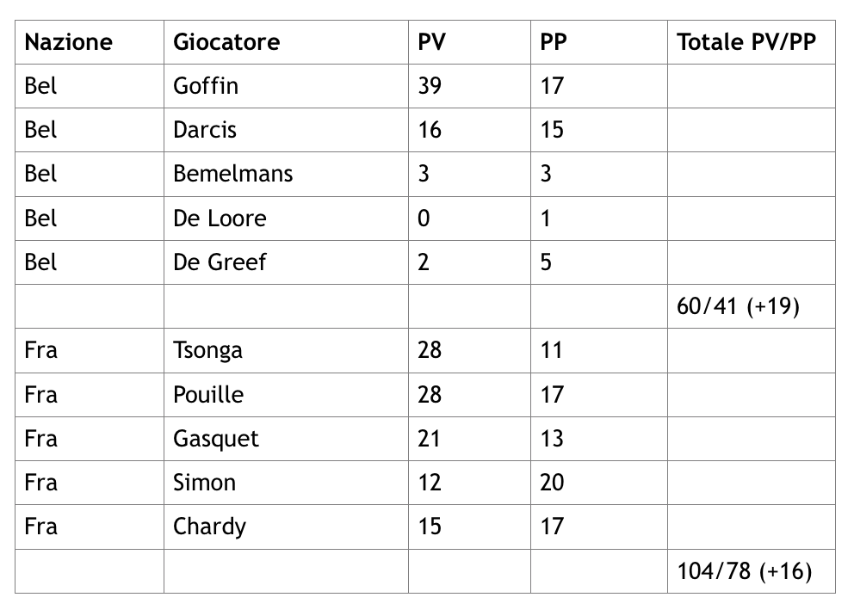Select the Chardy cell
Screen dimensions: 854x616
pyautogui.click(x=209, y=527)
